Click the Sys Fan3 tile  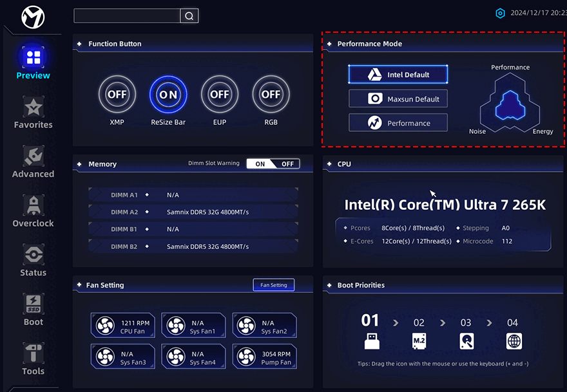(x=123, y=356)
